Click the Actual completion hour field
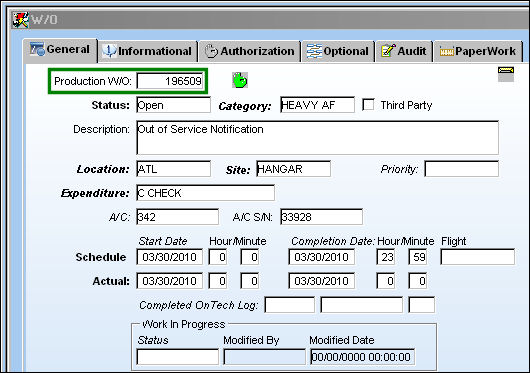 [x=386, y=281]
